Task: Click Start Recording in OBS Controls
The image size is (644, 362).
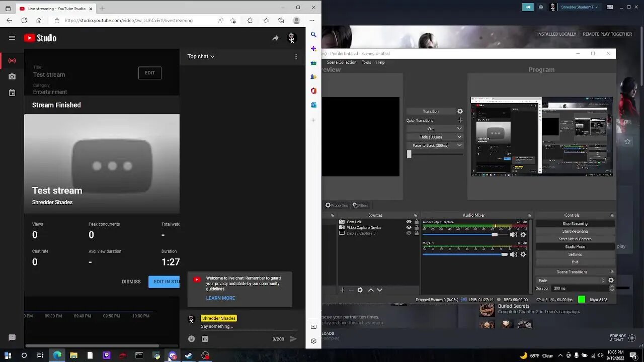Action: pyautogui.click(x=575, y=231)
